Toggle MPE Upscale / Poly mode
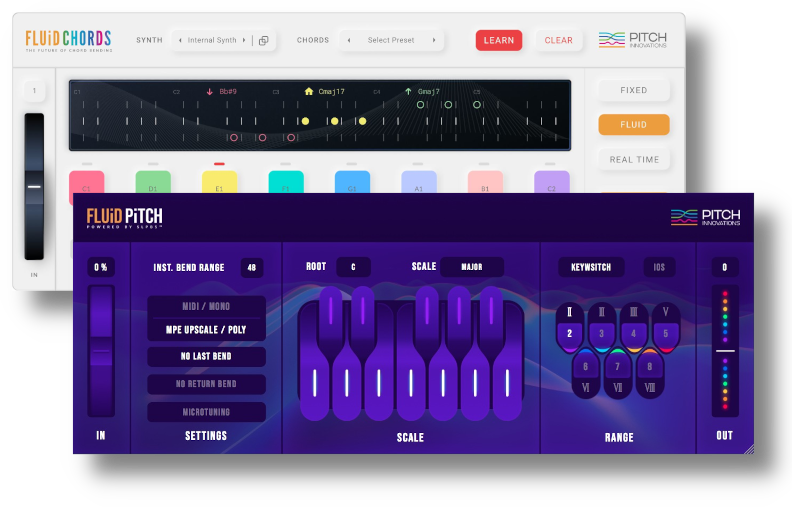 (x=206, y=330)
